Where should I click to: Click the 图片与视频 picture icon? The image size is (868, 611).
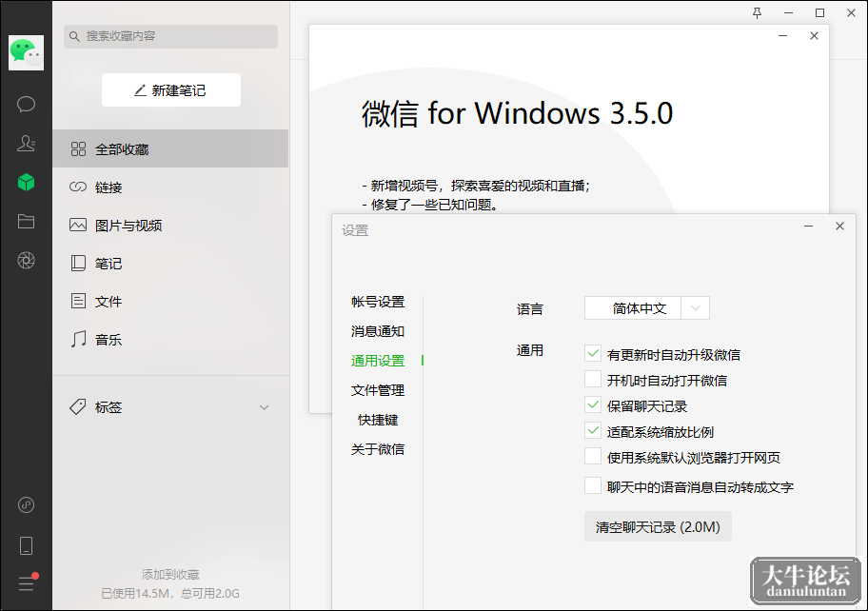coord(78,225)
